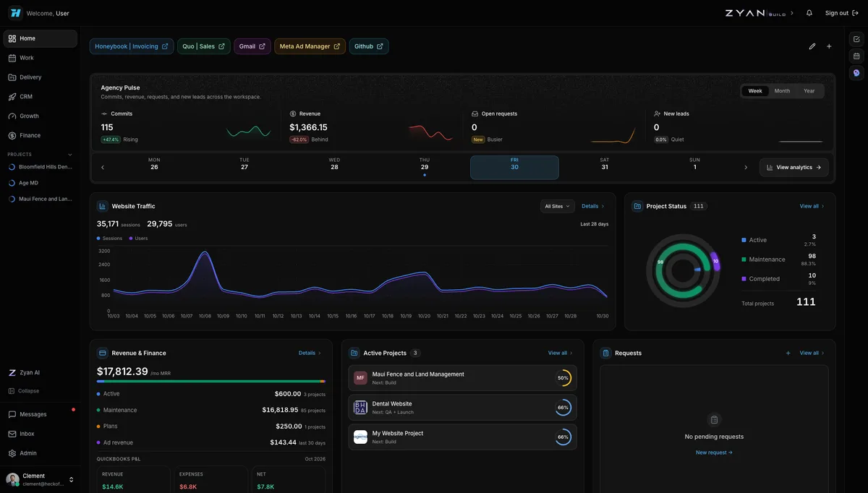Go to previous week in the day strip
Image resolution: width=868 pixels, height=493 pixels.
tap(103, 167)
